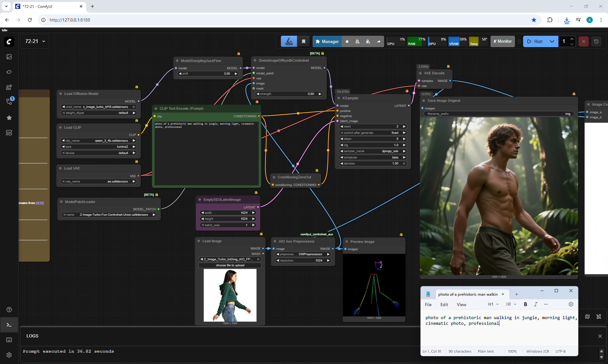Viewport: 608px width, 364px height.
Task: Open the keyboard shortcuts icon in sidebar
Action: (x=9, y=340)
